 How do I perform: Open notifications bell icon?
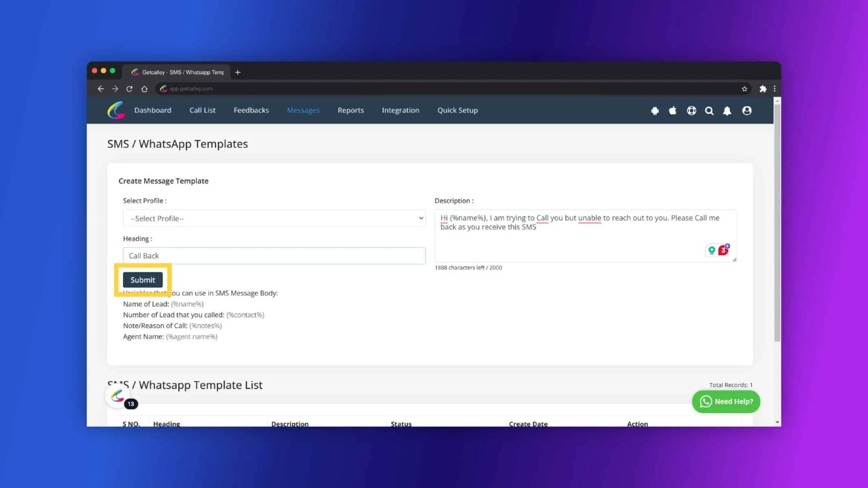coord(727,111)
